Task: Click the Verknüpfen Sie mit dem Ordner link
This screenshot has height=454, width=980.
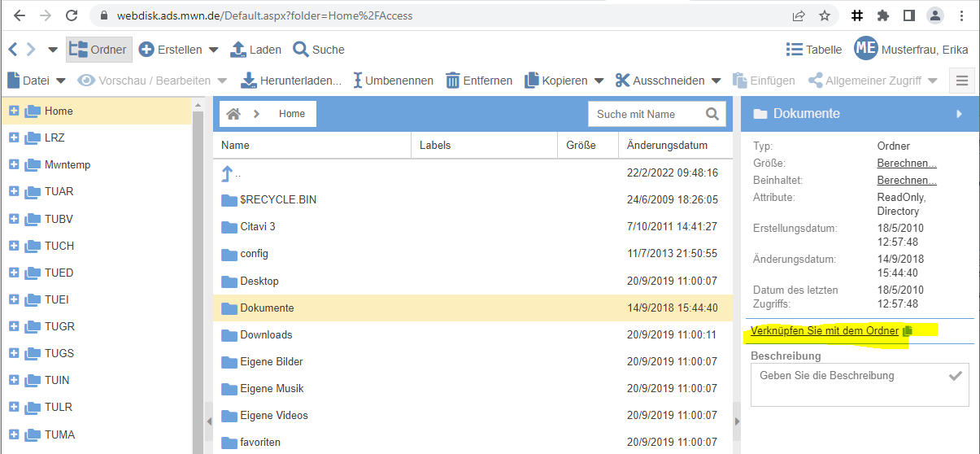Action: click(x=825, y=331)
